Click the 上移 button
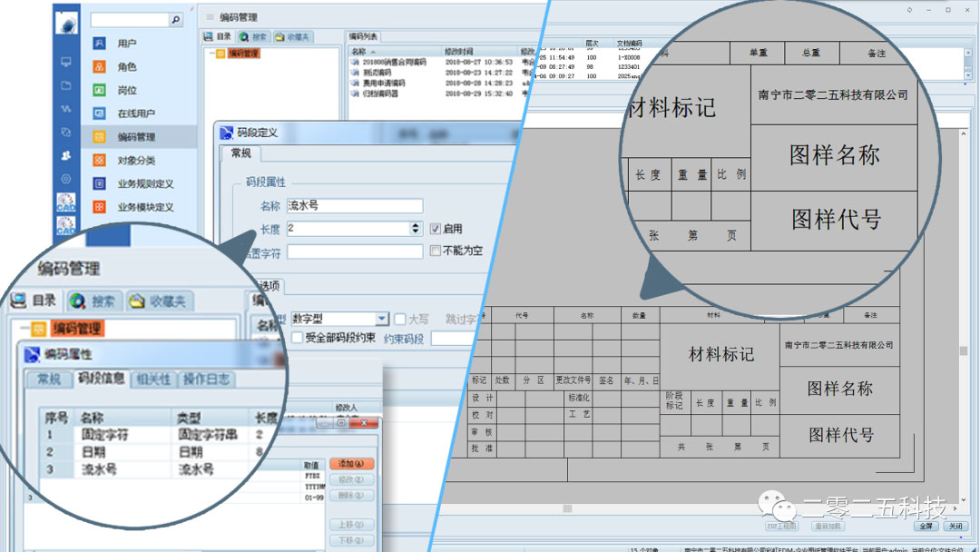The image size is (980, 552). coord(350,525)
